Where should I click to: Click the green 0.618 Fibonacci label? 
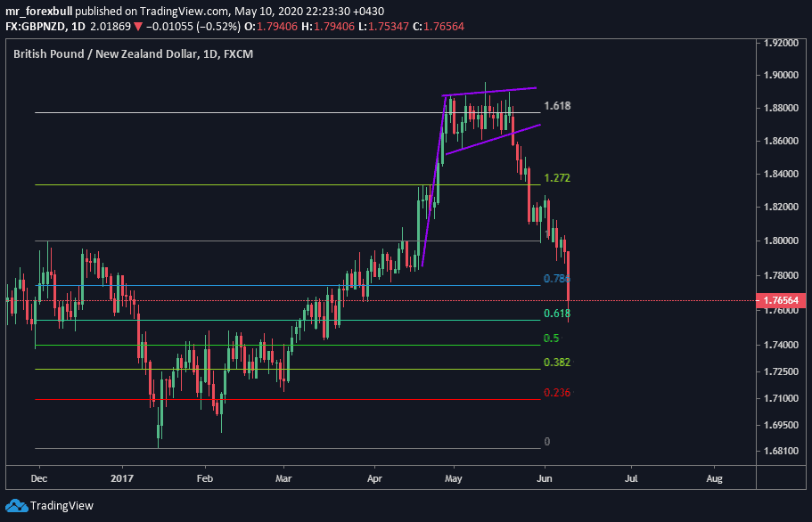(557, 314)
